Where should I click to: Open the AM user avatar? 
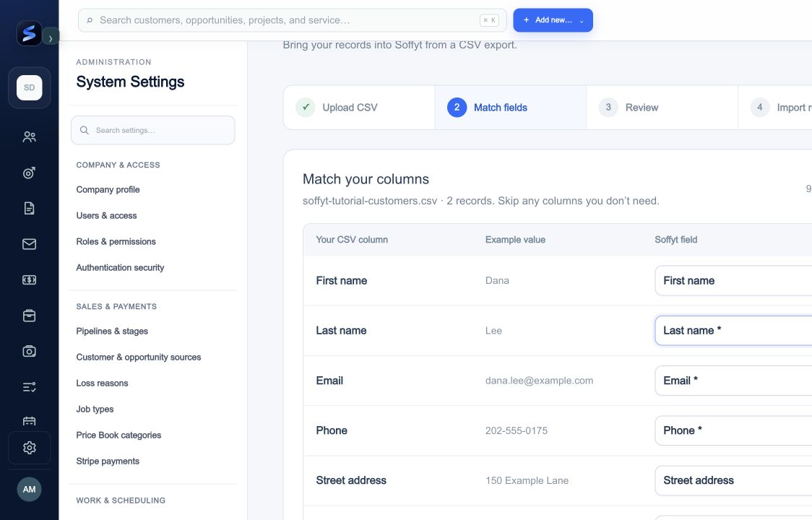[29, 490]
